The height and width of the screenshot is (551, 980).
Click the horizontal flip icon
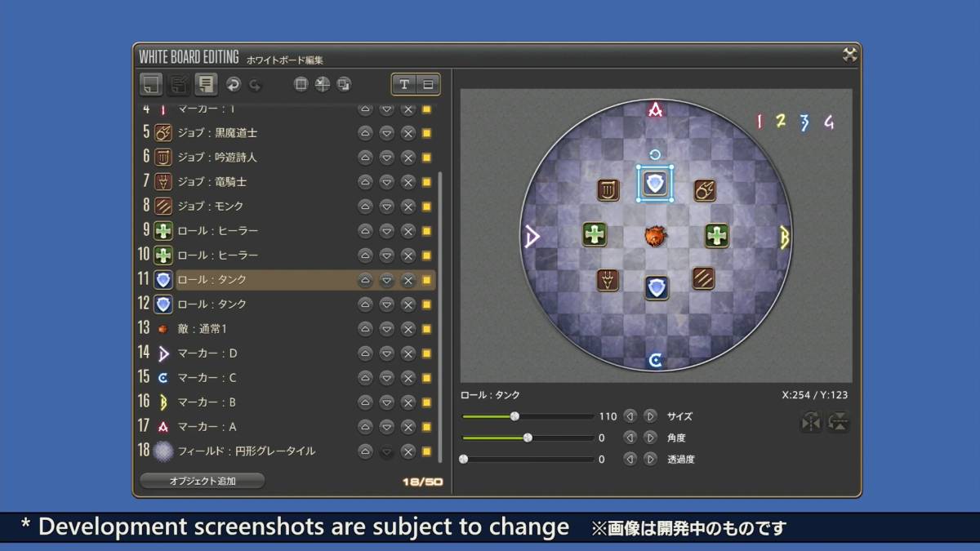click(x=811, y=422)
